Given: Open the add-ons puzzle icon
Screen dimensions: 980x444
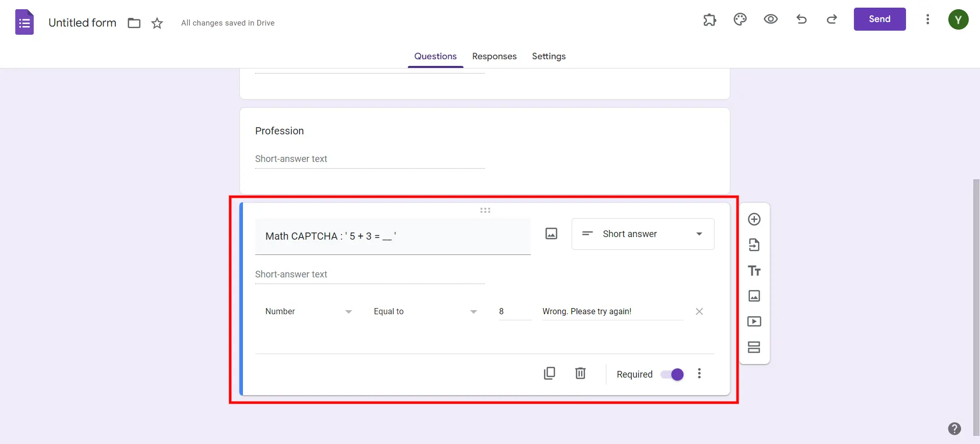Looking at the screenshot, I should [709, 19].
